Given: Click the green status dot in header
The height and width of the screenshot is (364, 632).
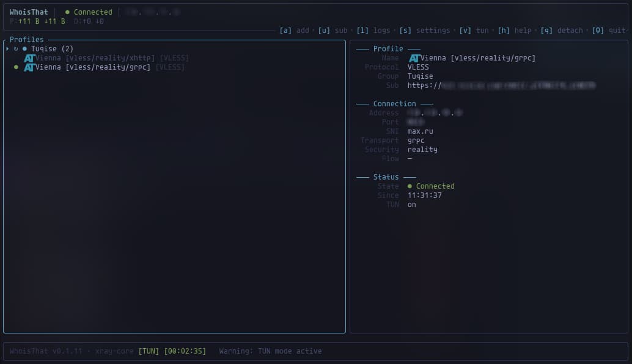Looking at the screenshot, I should (x=67, y=12).
